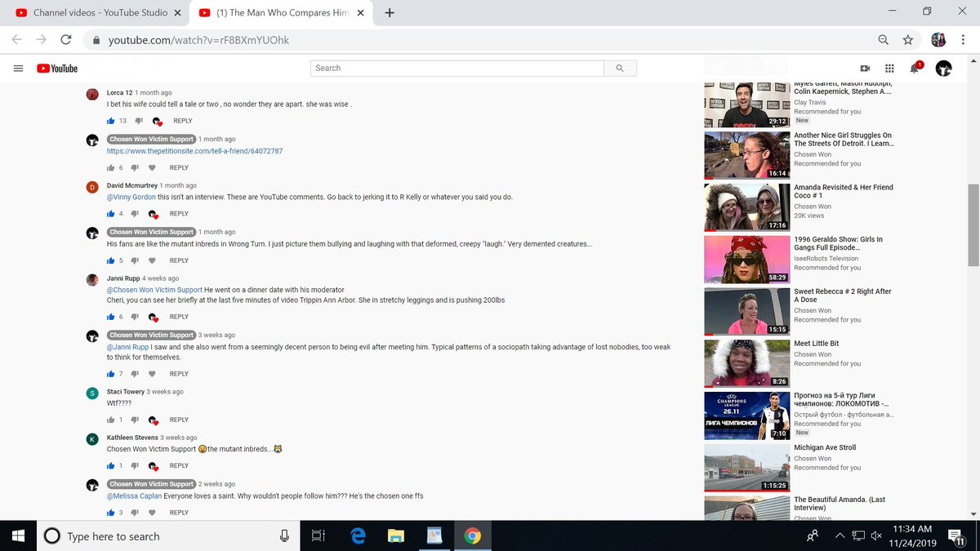Open the Windows Start menu

(x=19, y=535)
